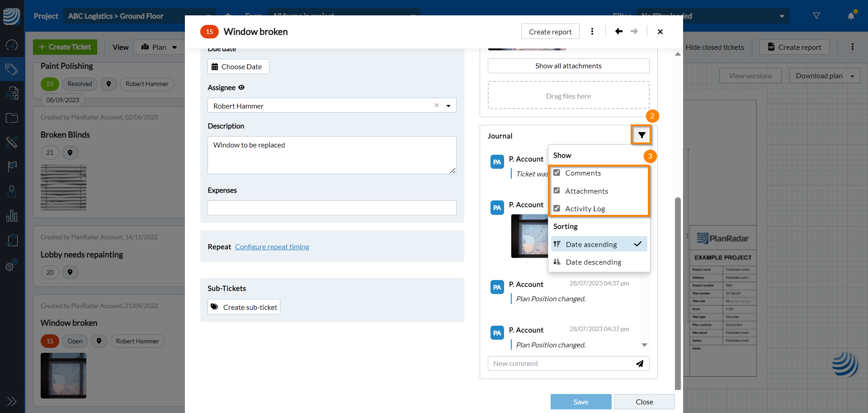This screenshot has height=413, width=868.
Task: Open the Contacts person icon in sidebar
Action: (x=11, y=191)
